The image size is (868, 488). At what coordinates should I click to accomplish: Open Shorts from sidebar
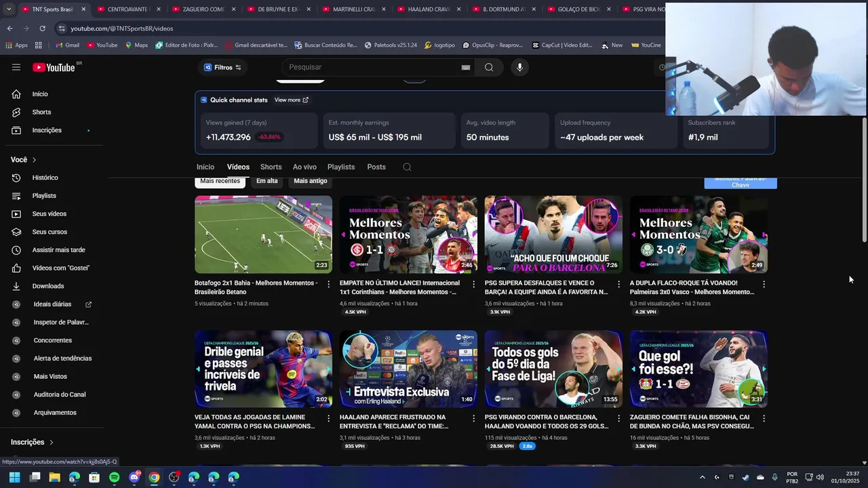(x=41, y=112)
